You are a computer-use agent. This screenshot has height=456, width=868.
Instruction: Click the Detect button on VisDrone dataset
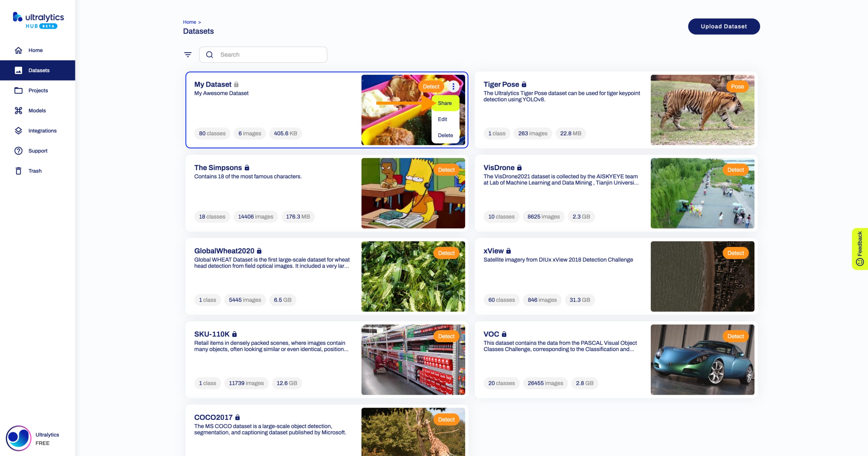[735, 169]
